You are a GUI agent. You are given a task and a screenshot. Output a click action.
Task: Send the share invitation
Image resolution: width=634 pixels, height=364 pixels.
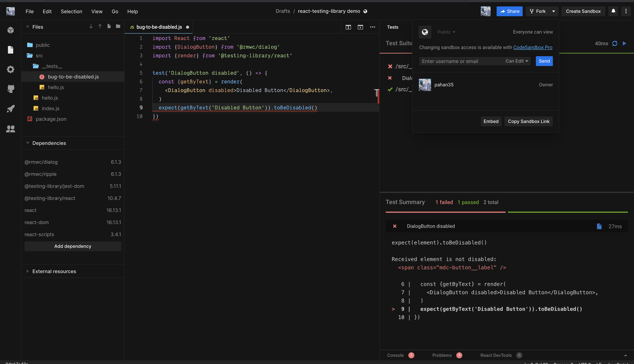[x=544, y=61]
